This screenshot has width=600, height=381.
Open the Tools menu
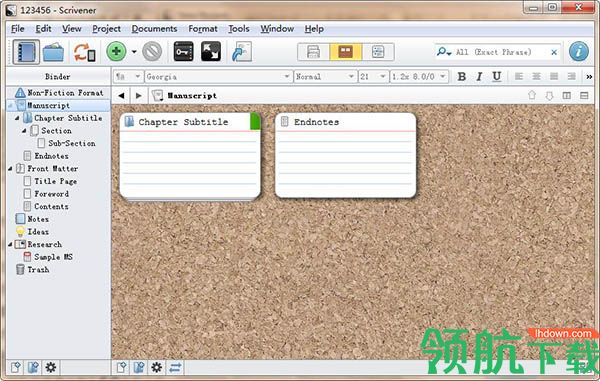pos(239,29)
